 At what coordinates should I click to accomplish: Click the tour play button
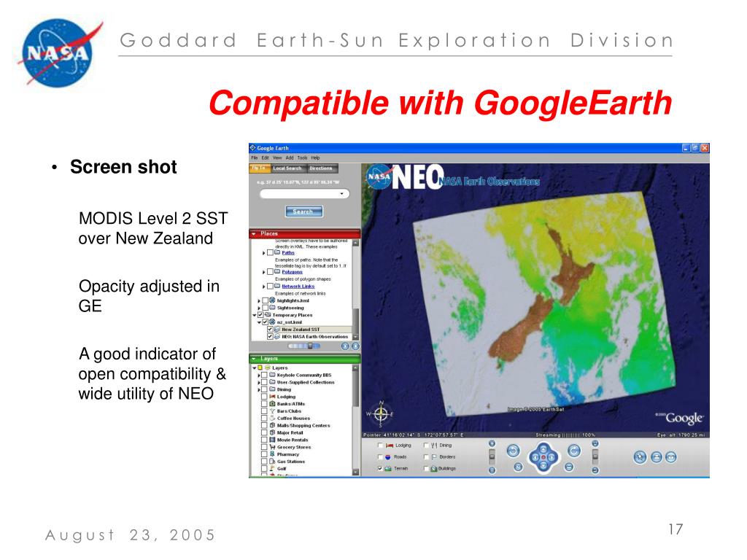tap(345, 346)
